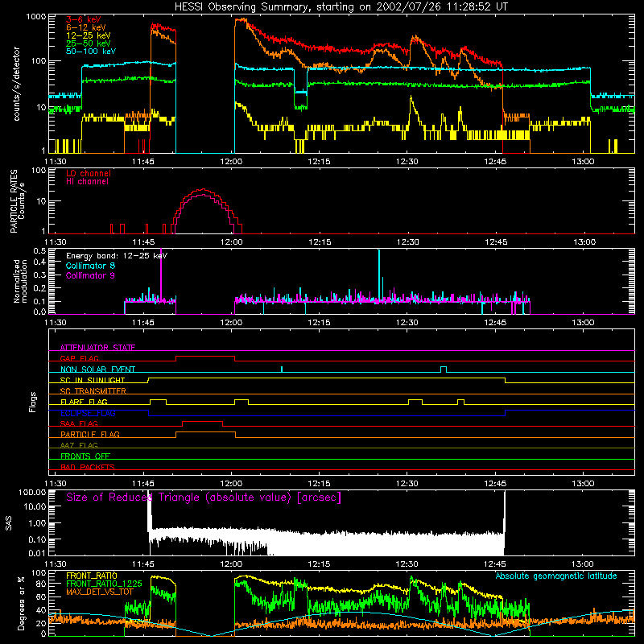Click the 60 value on bottom axis
The image size is (644, 644).
coord(41,597)
